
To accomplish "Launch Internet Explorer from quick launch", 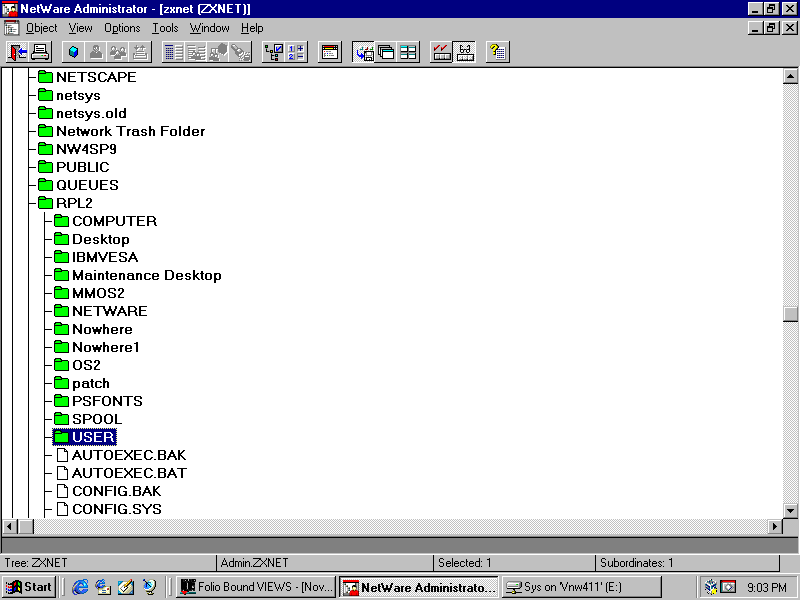I will coord(80,587).
